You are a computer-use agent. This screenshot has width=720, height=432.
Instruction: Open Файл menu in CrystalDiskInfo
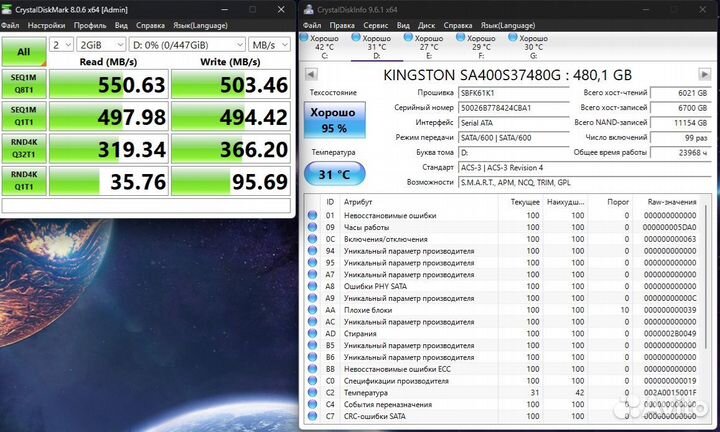coord(312,25)
